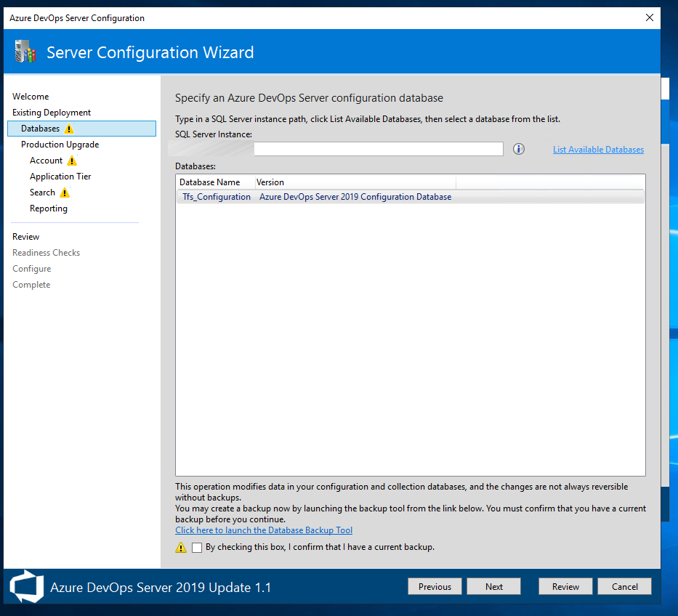Click the warning icon next to Databases
Image resolution: width=678 pixels, height=616 pixels.
pyautogui.click(x=69, y=129)
